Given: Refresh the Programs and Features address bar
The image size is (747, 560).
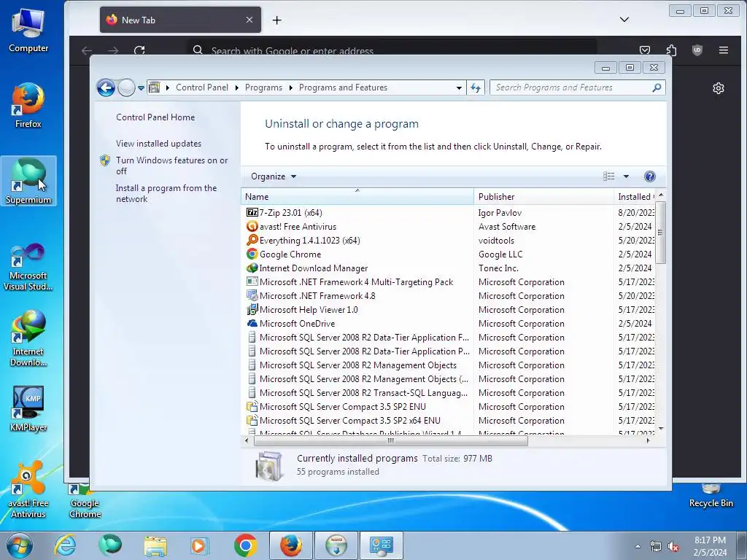Looking at the screenshot, I should (476, 87).
